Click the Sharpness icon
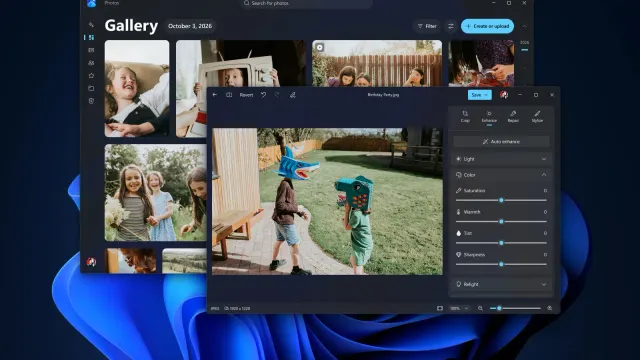 [x=458, y=254]
